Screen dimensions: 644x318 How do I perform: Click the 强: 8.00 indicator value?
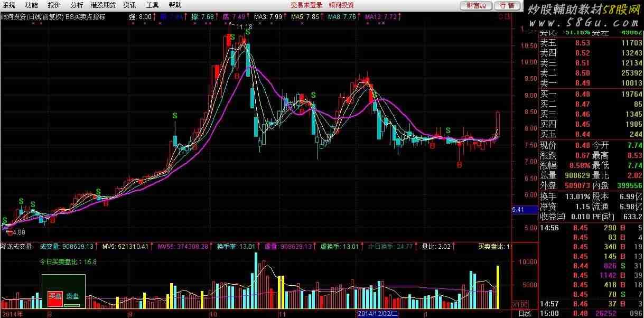coord(140,16)
